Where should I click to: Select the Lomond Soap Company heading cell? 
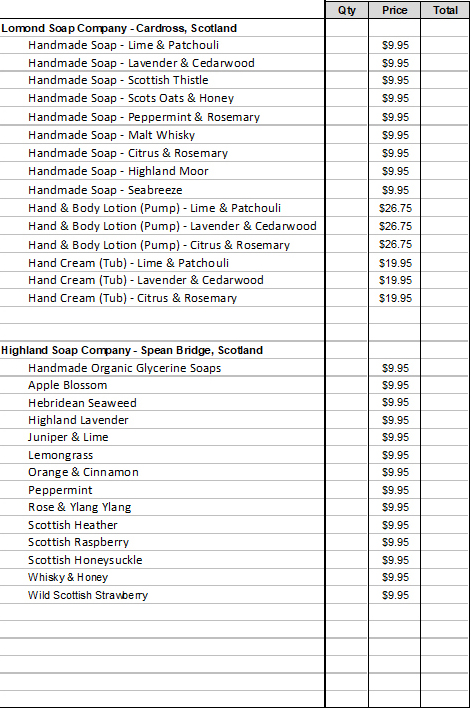coord(162,28)
